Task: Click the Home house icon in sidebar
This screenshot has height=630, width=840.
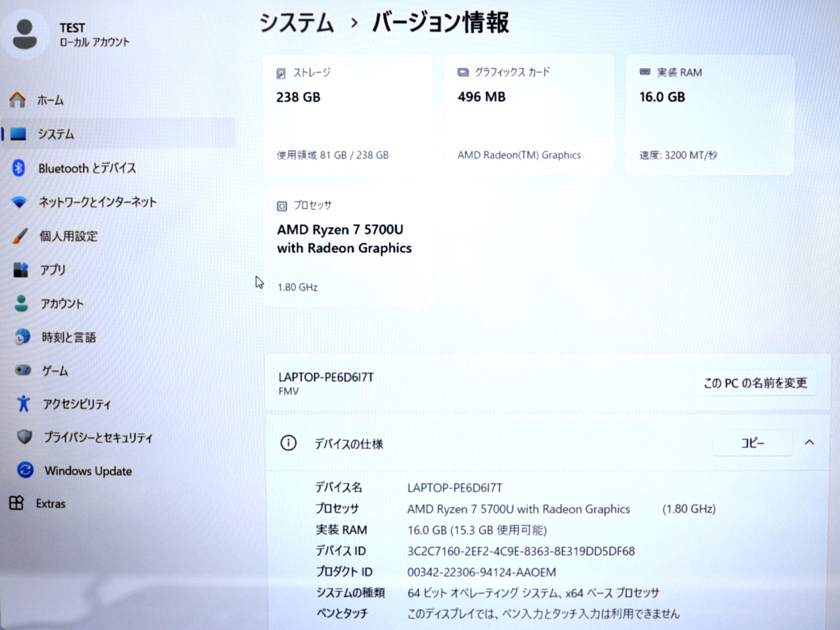Action: click(x=18, y=100)
